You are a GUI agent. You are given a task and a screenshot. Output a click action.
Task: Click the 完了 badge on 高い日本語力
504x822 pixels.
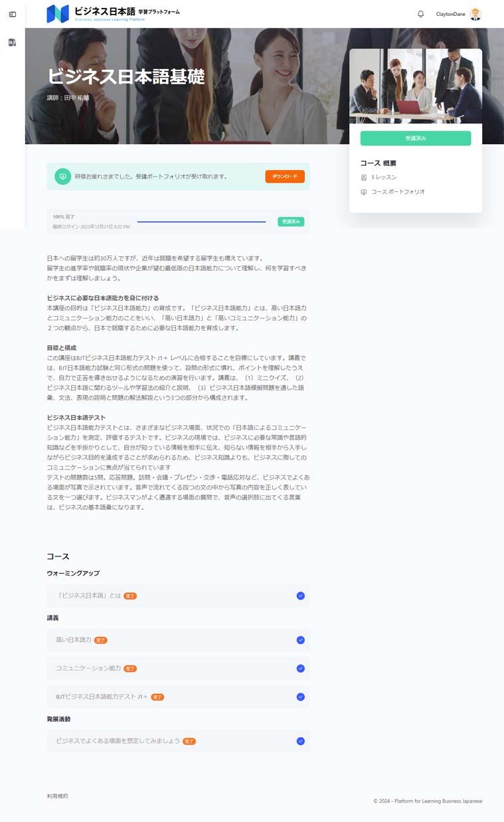[x=100, y=641]
